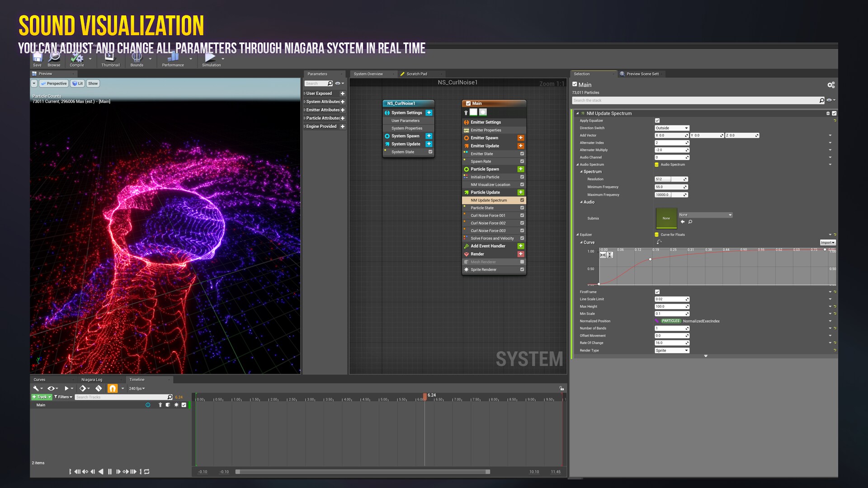Expand the Particle Attributes parameter group
Image resolution: width=868 pixels, height=488 pixels.
point(305,118)
